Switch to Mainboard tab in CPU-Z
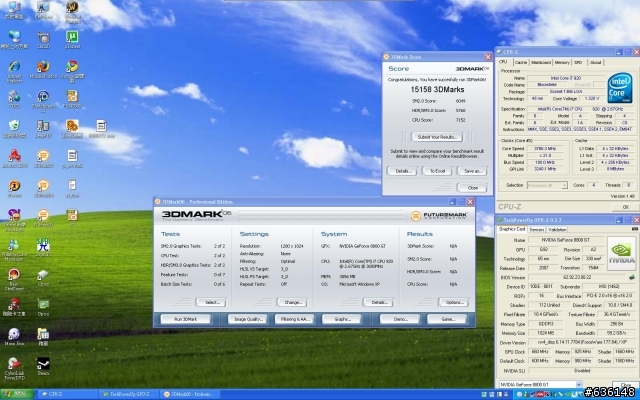The image size is (640, 400). pyautogui.click(x=541, y=62)
